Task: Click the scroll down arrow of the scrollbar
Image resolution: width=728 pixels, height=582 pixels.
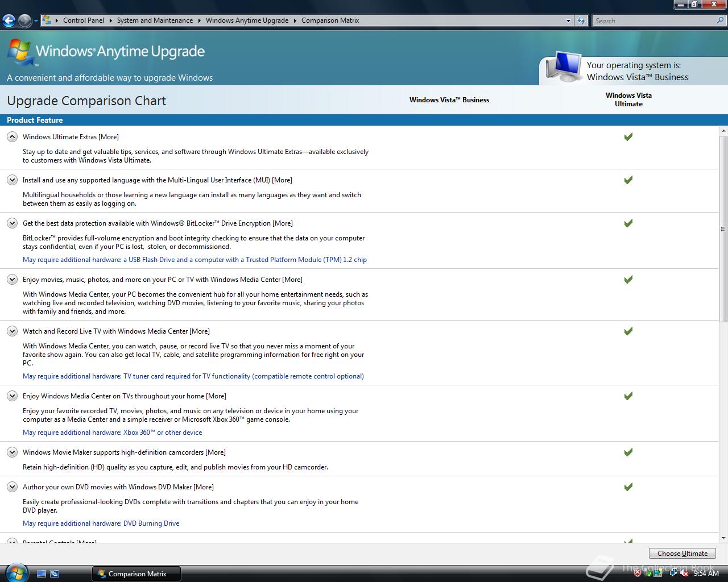Action: [x=723, y=538]
